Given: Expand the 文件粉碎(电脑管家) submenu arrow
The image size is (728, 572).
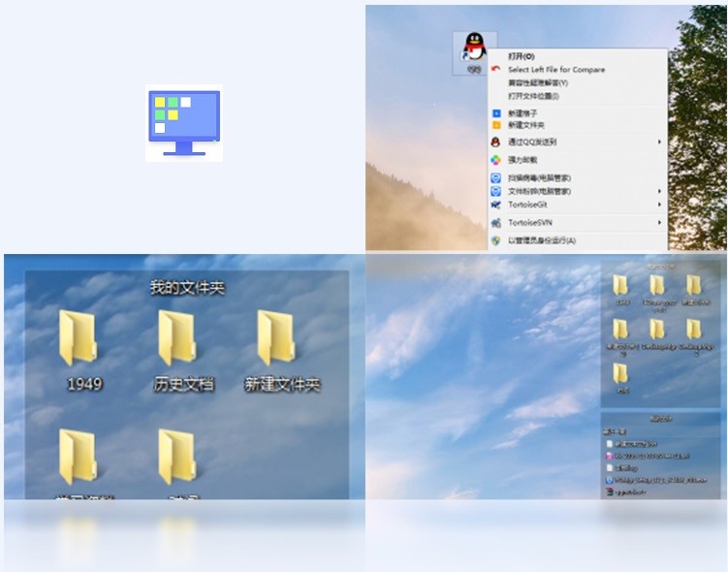Looking at the screenshot, I should pyautogui.click(x=659, y=191).
